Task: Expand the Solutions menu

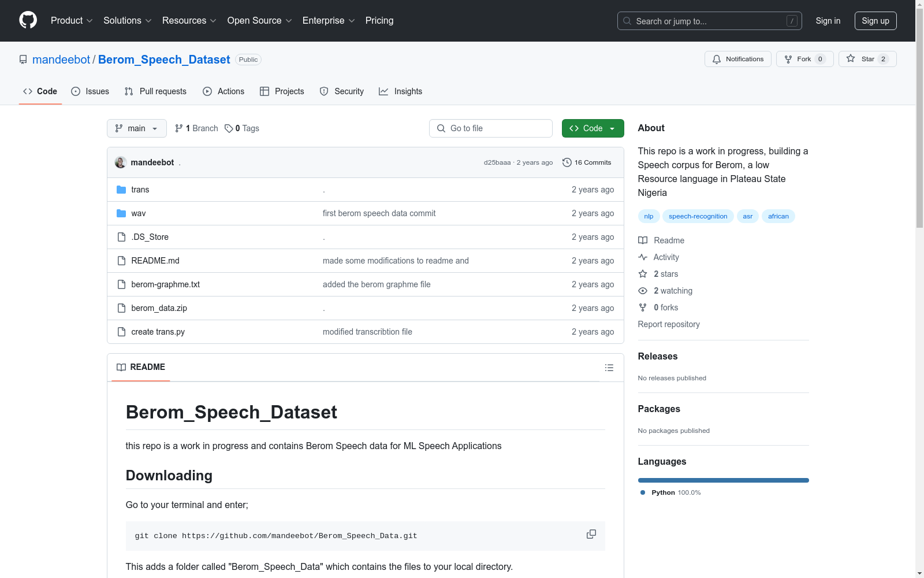Action: [x=128, y=21]
